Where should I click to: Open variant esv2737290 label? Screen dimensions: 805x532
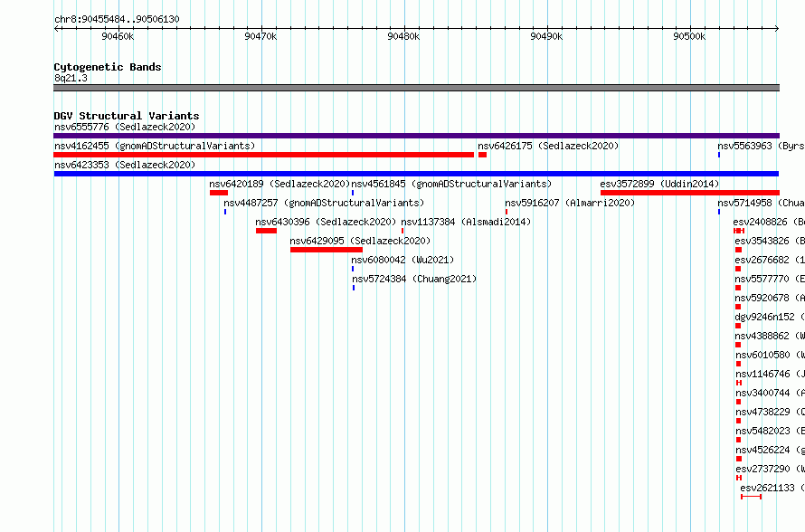pos(770,469)
